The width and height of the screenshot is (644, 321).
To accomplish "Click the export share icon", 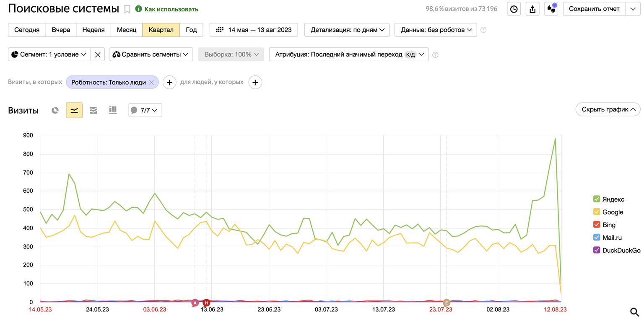I will click(x=532, y=9).
